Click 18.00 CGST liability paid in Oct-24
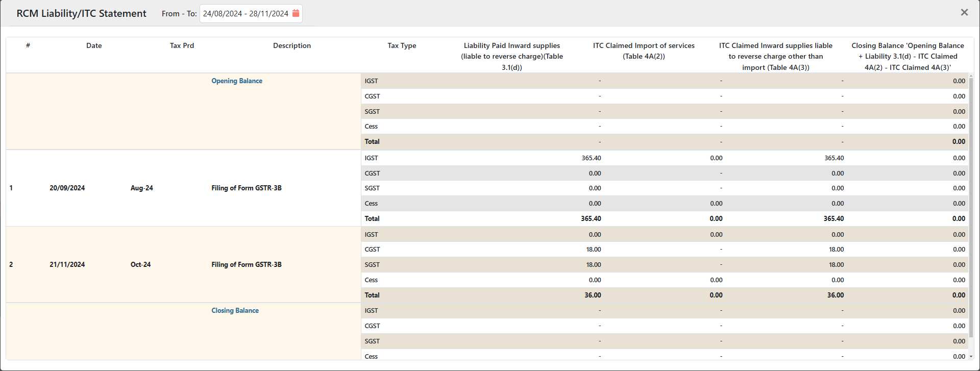The image size is (980, 371). click(594, 249)
